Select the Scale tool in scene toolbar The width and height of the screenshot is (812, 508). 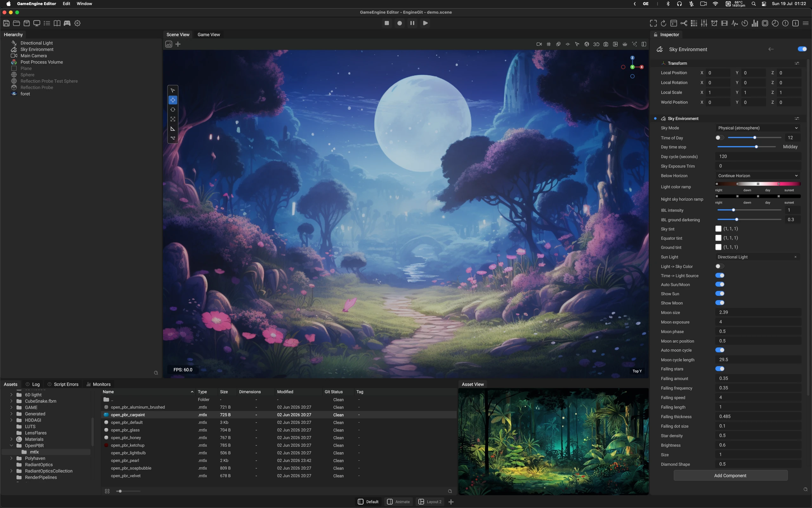point(173,119)
